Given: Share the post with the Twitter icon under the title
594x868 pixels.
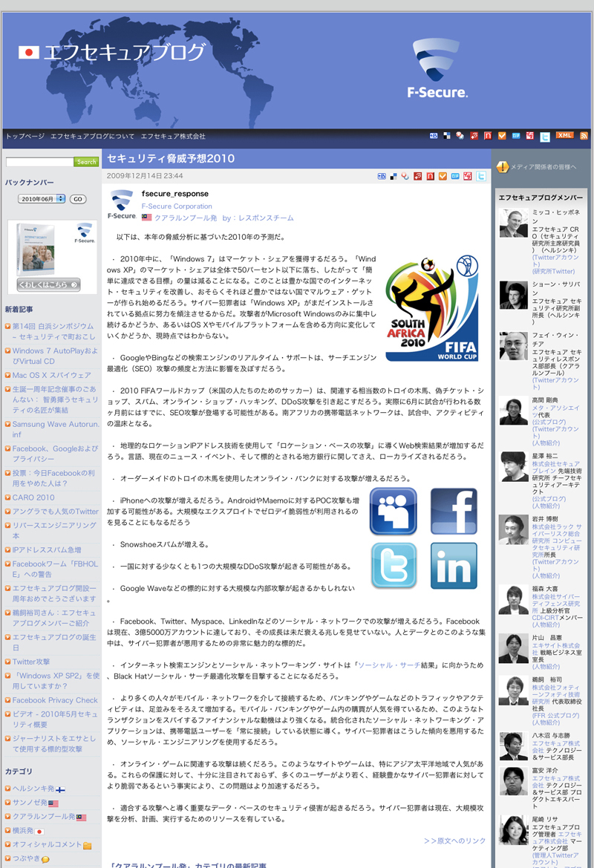Looking at the screenshot, I should (x=481, y=176).
